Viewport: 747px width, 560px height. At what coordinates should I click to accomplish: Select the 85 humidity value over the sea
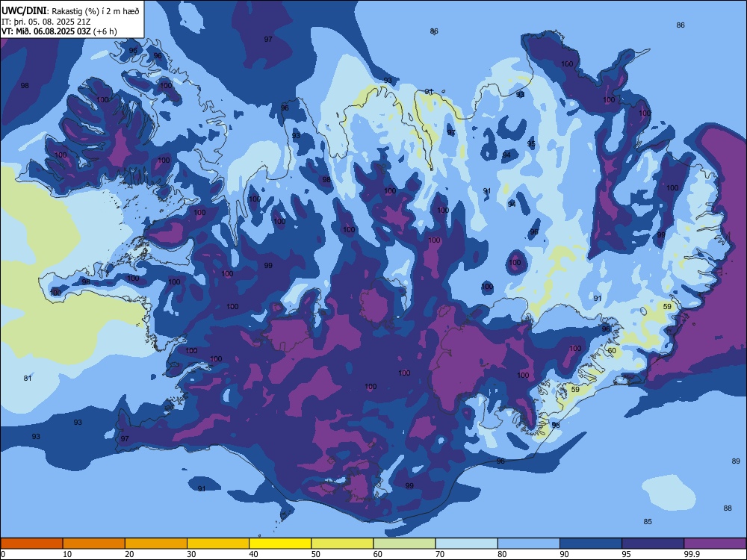pyautogui.click(x=648, y=521)
